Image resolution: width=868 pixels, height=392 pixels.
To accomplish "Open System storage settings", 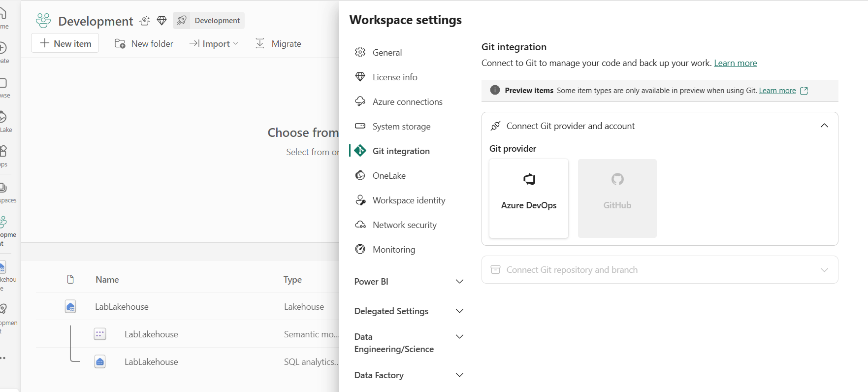I will click(401, 127).
